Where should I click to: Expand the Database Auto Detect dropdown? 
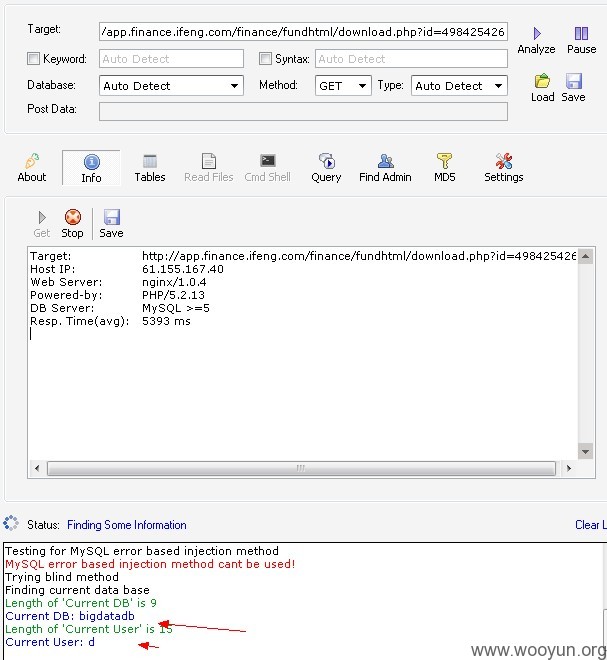pyautogui.click(x=234, y=86)
